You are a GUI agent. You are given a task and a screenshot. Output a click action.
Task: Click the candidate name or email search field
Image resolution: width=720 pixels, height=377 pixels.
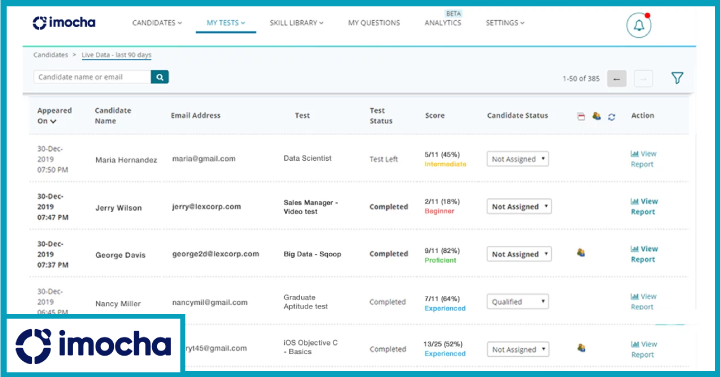click(92, 77)
